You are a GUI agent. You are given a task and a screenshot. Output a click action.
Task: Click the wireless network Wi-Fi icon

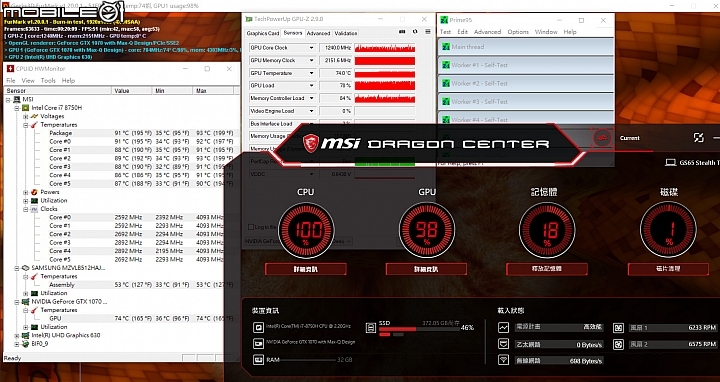point(504,360)
